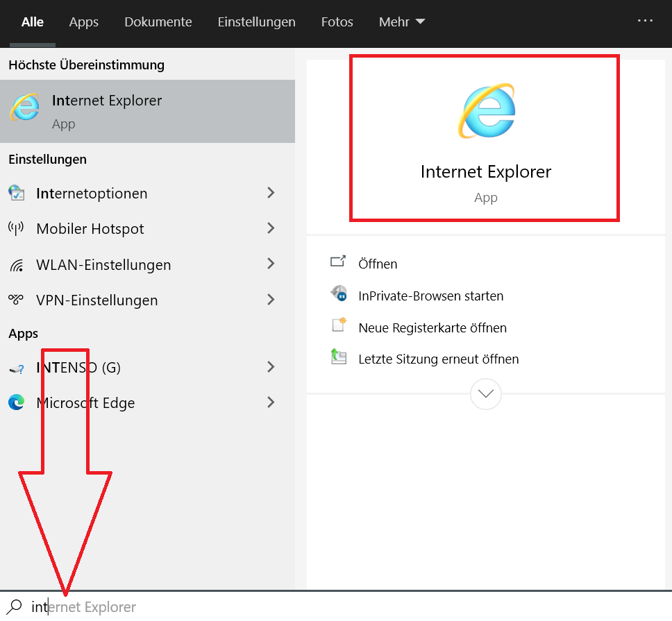Click the InPrivate-Browsen icon
This screenshot has height=621, width=672.
[339, 294]
